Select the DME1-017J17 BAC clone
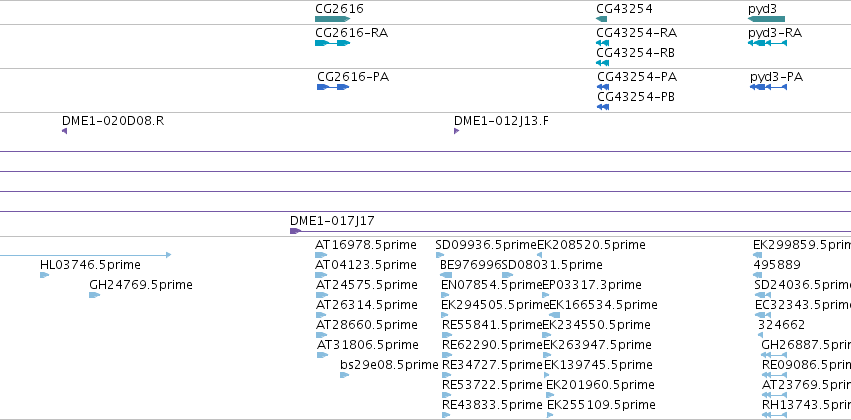This screenshot has height=420, width=851. click(x=332, y=221)
